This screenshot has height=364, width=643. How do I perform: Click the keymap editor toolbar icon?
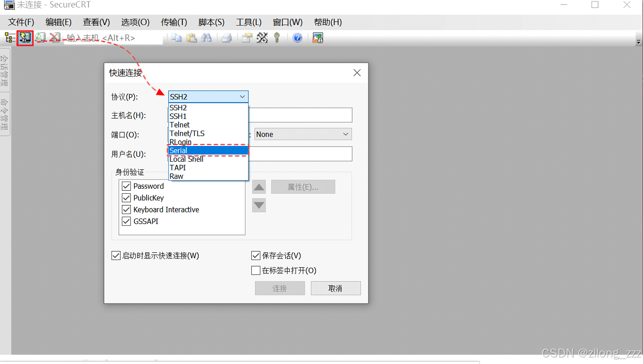click(262, 38)
